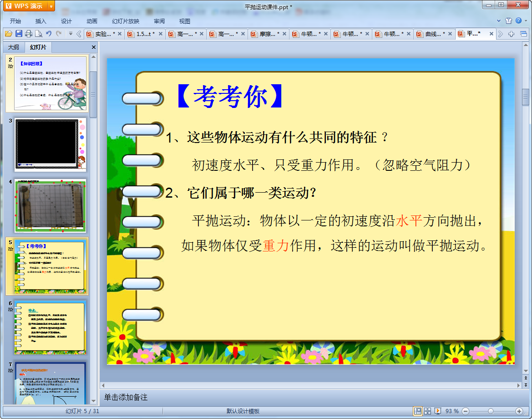The height and width of the screenshot is (419, 532).
Task: Add a new document tab with plus icon
Action: [512, 34]
